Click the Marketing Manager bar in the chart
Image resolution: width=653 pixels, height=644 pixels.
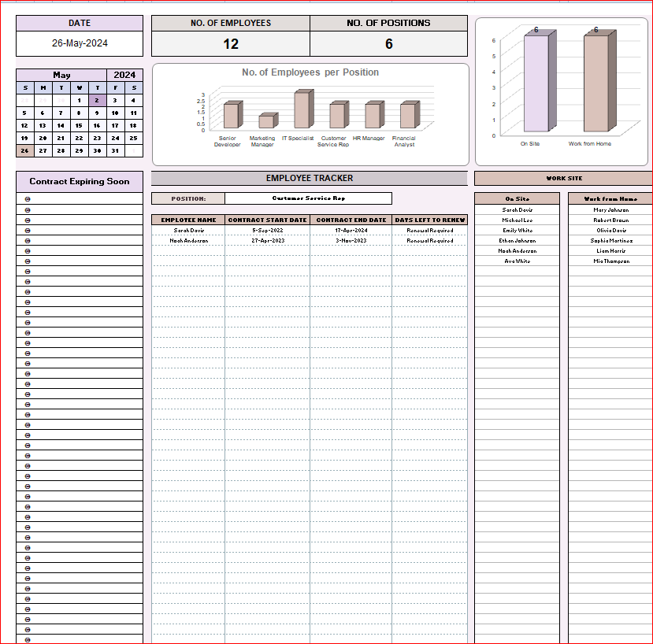(x=266, y=121)
